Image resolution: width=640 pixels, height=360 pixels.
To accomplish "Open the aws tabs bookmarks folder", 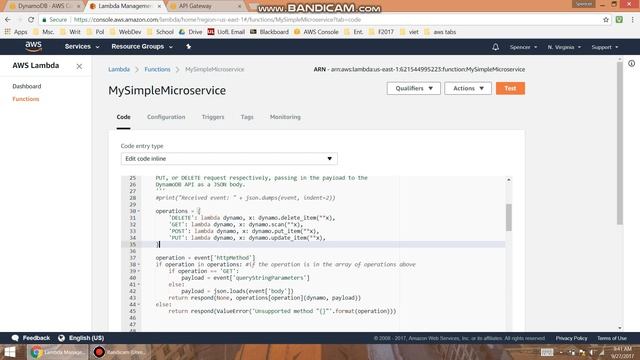I will [440, 32].
